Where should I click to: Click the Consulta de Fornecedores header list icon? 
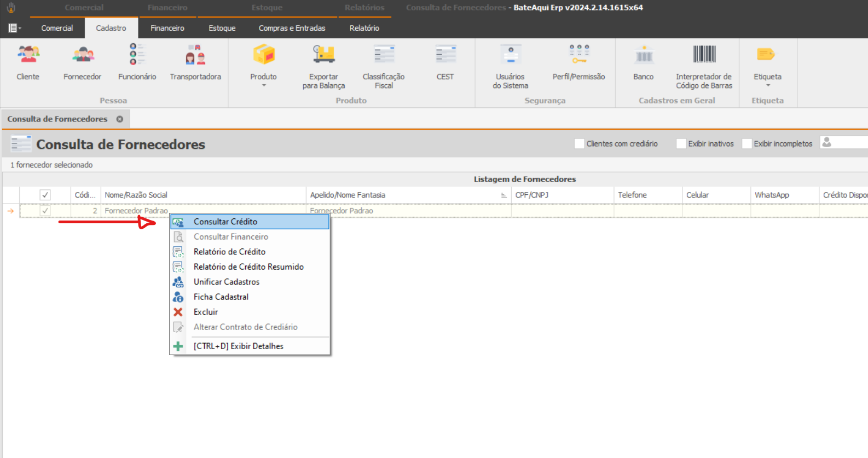tap(21, 144)
